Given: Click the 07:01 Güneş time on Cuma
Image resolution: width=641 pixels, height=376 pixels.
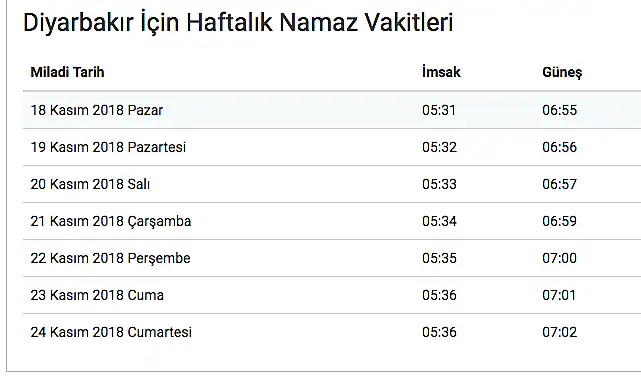Looking at the screenshot, I should point(559,295).
